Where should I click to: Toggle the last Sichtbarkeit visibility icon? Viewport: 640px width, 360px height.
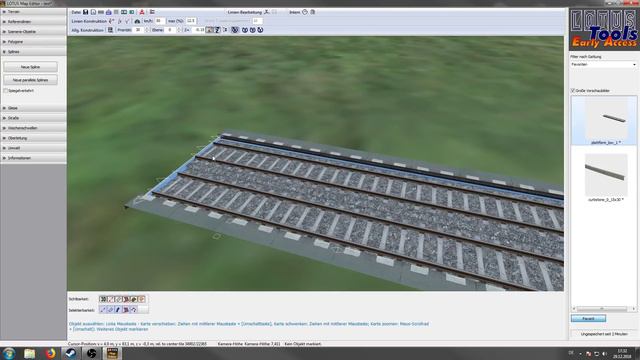(142, 299)
